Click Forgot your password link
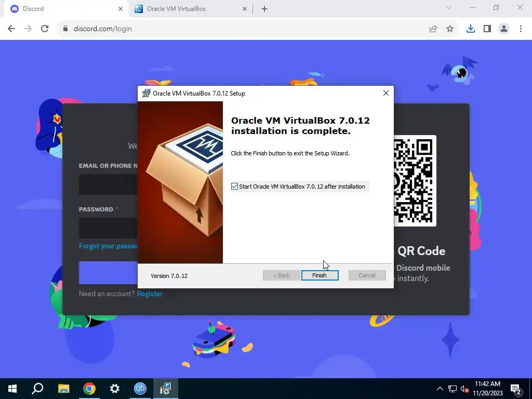 click(108, 246)
